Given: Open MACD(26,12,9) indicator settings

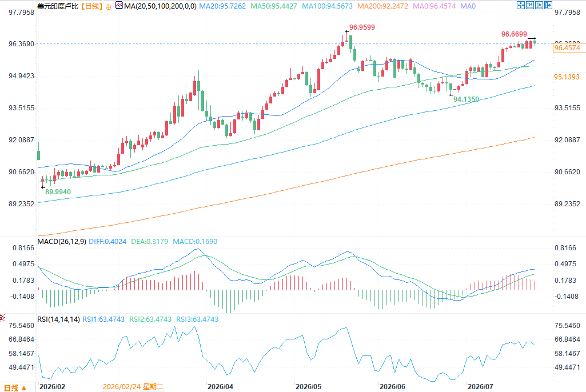Looking at the screenshot, I should click(62, 241).
